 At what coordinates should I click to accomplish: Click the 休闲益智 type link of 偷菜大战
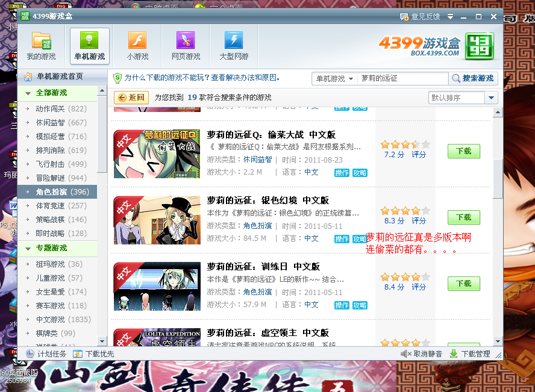(x=258, y=160)
